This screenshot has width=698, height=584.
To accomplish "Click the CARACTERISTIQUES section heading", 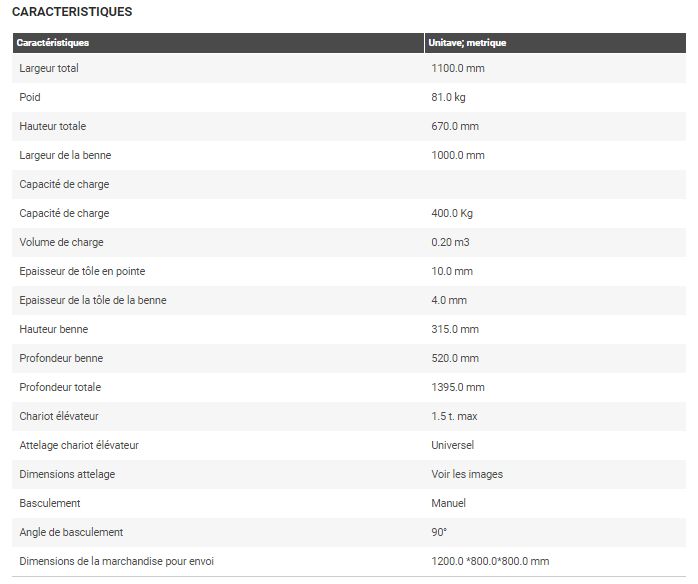I will 71,12.
